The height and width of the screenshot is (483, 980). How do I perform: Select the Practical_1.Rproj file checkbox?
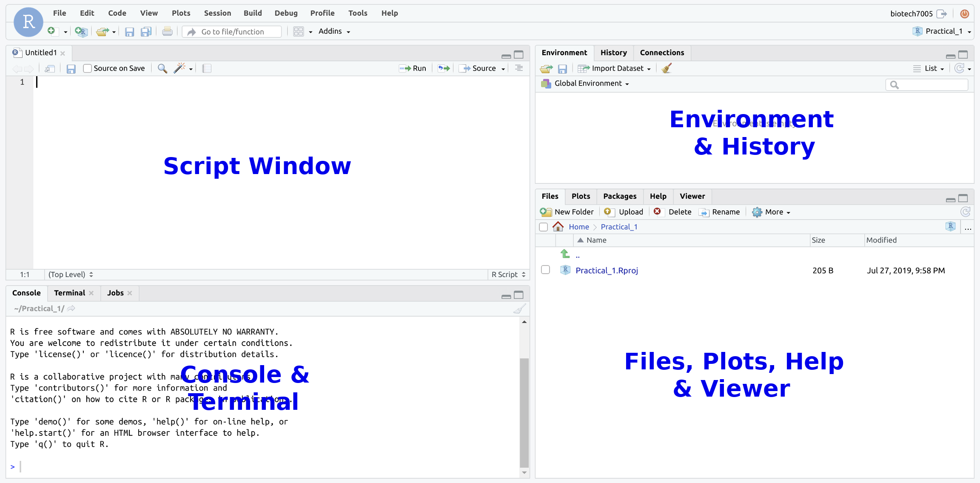tap(543, 270)
